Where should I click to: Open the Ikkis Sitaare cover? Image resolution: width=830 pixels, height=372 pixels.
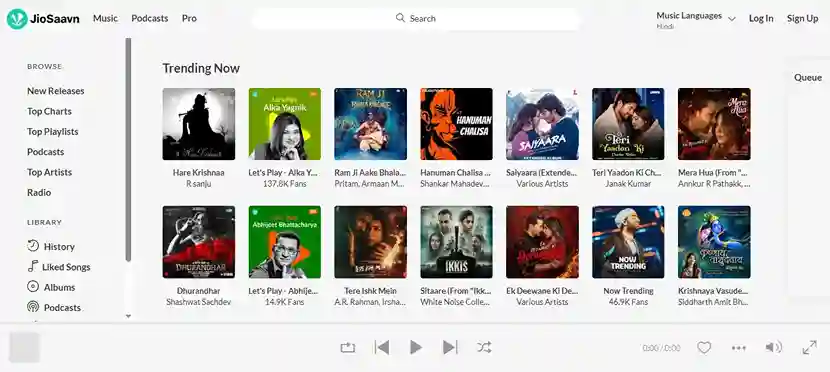456,242
